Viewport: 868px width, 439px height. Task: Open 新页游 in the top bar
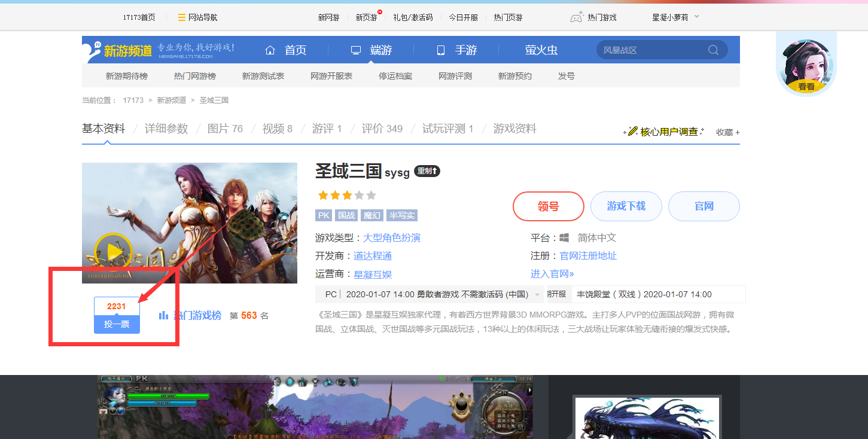pyautogui.click(x=366, y=17)
